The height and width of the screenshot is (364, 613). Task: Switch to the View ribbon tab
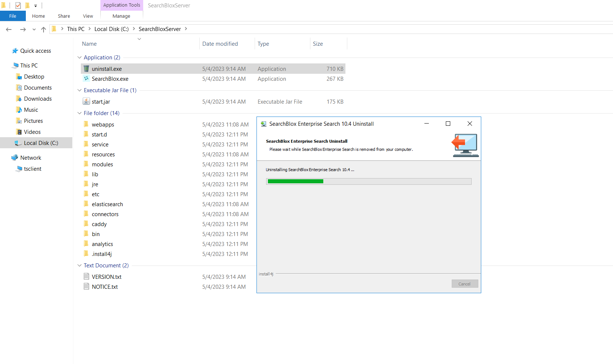[88, 16]
